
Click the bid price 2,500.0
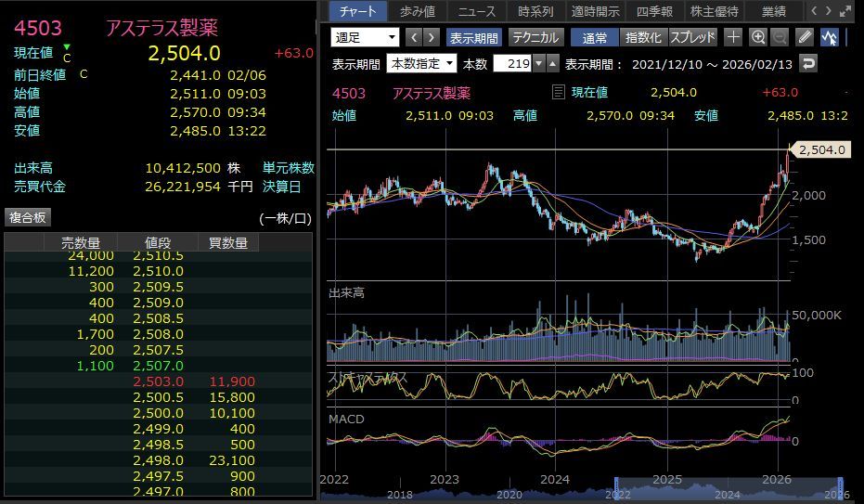click(158, 413)
